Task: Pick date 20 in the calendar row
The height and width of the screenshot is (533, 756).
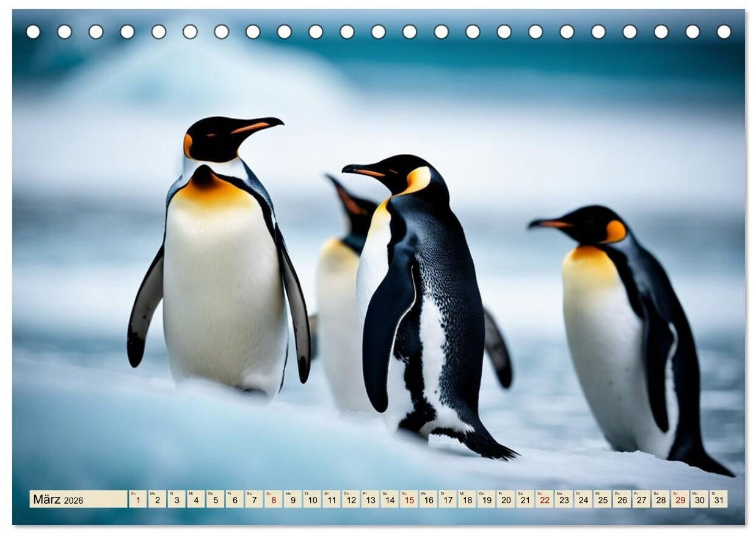Action: (x=505, y=499)
